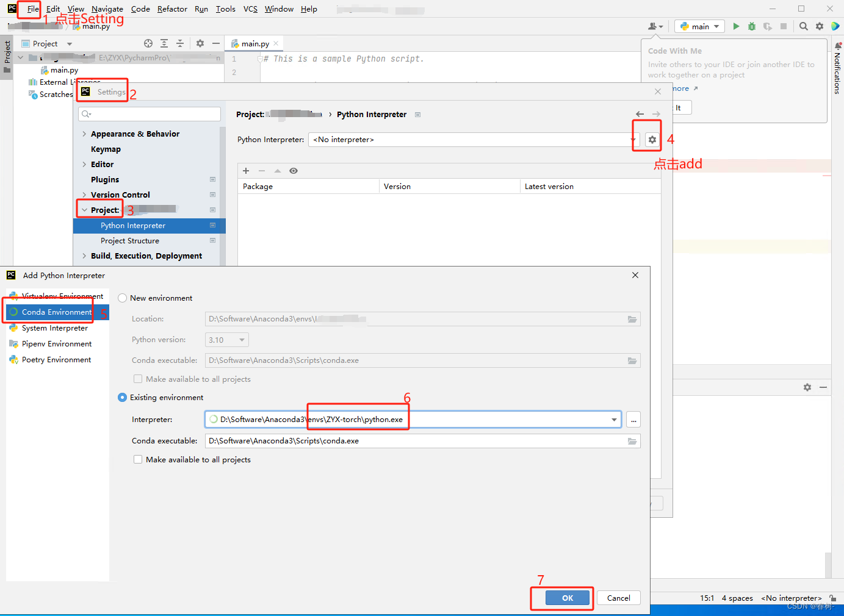Close the main.py editor tab
This screenshot has width=844, height=616.
point(276,43)
